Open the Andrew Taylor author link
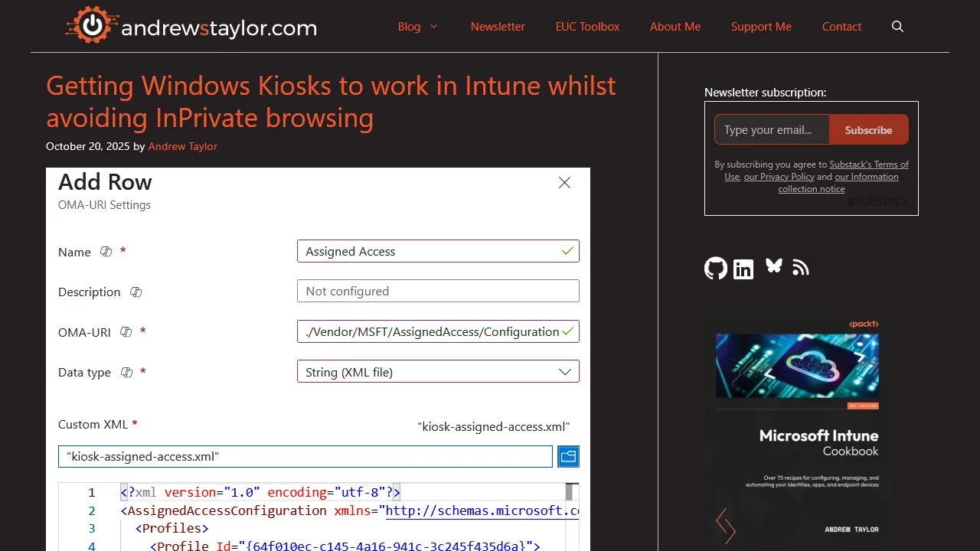 pos(182,146)
